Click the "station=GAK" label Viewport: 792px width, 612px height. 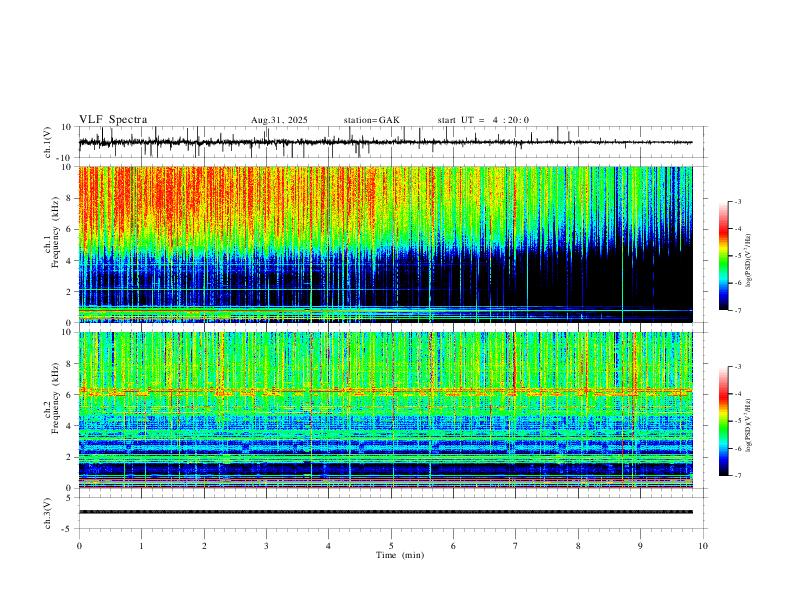(371, 120)
